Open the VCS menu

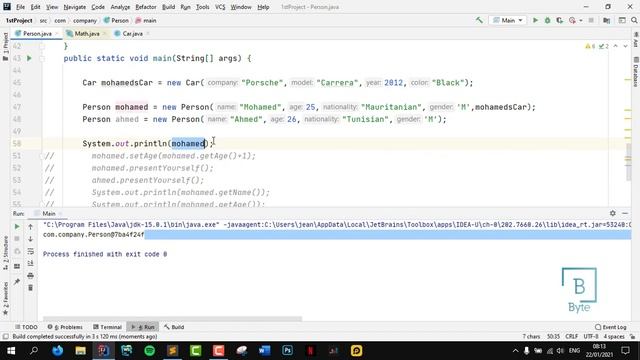pos(220,7)
